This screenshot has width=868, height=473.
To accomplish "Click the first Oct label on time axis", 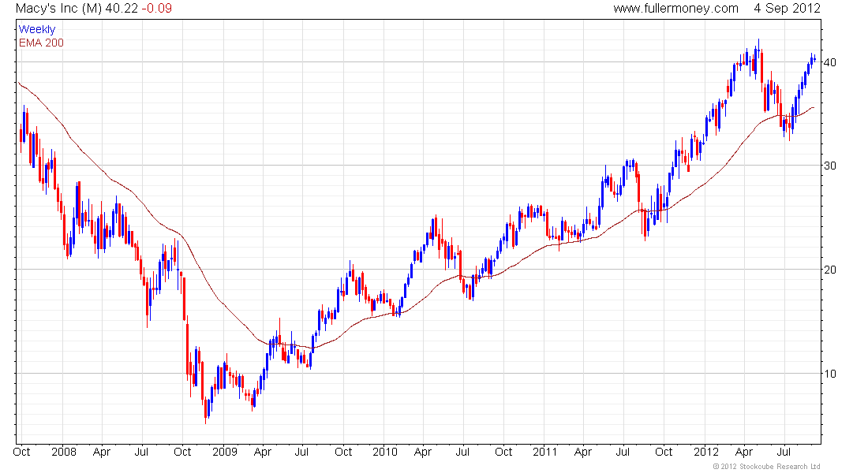I will 21,452.
